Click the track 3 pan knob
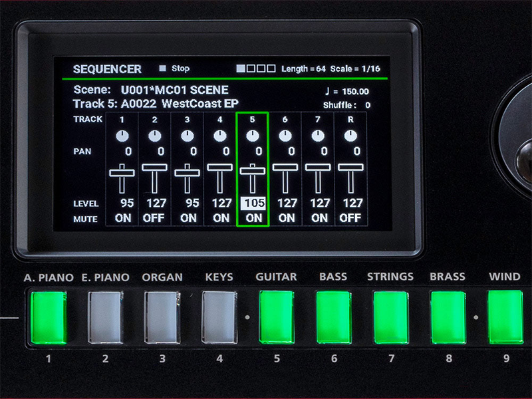The height and width of the screenshot is (399, 532). 188,136
